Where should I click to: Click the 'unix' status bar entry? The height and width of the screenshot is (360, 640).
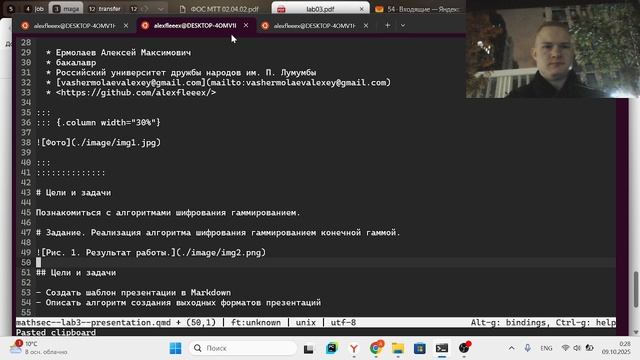click(x=306, y=322)
